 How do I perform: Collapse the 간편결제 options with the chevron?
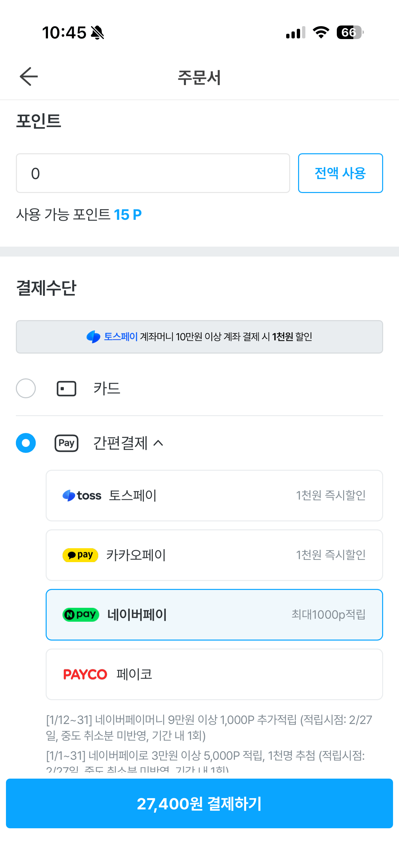159,443
